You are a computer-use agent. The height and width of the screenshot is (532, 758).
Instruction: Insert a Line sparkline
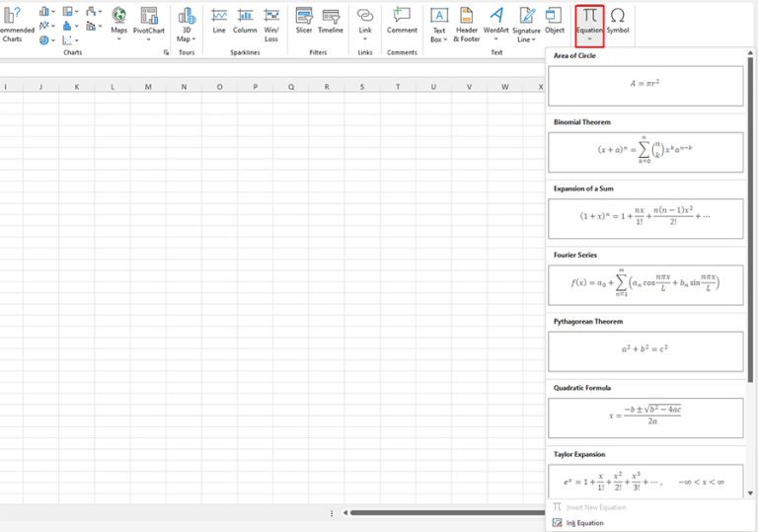(x=219, y=21)
